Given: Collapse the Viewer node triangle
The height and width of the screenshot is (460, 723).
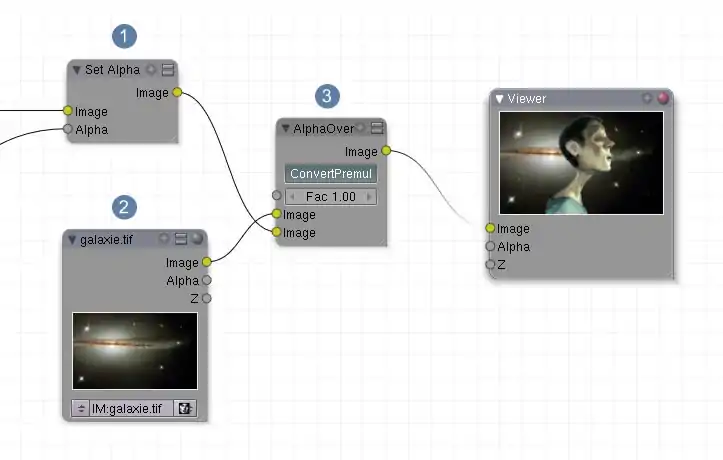Looking at the screenshot, I should 499,99.
